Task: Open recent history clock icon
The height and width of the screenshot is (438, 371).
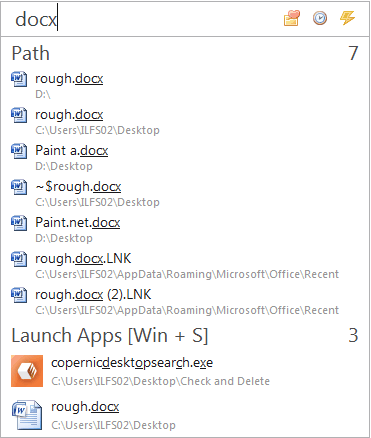Action: [x=320, y=18]
